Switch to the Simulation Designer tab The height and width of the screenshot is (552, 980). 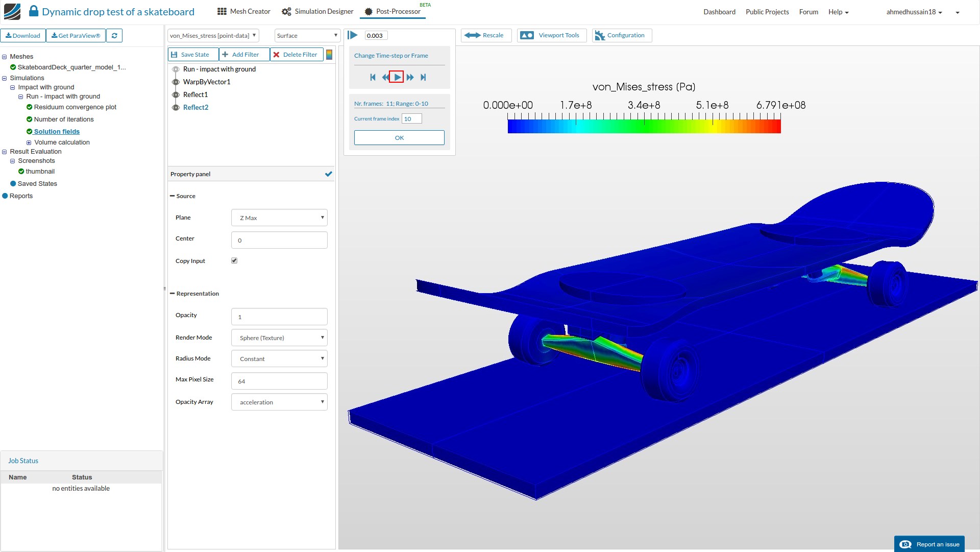(317, 12)
